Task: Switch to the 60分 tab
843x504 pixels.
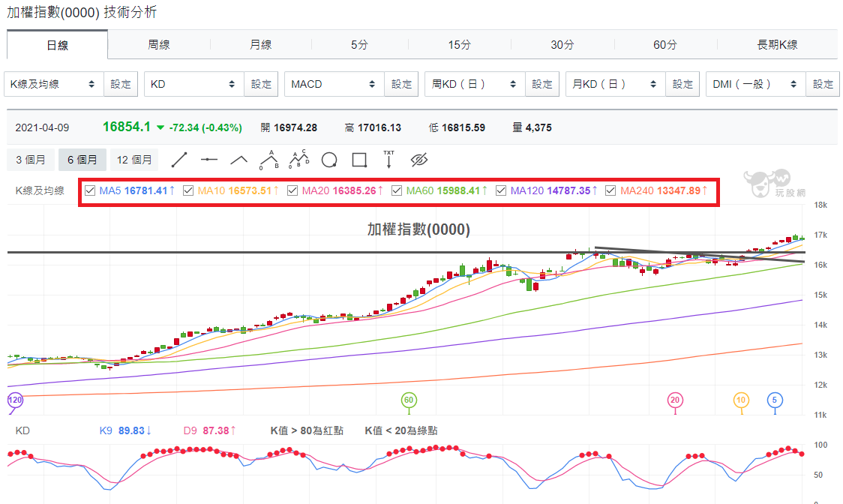Action: point(665,45)
